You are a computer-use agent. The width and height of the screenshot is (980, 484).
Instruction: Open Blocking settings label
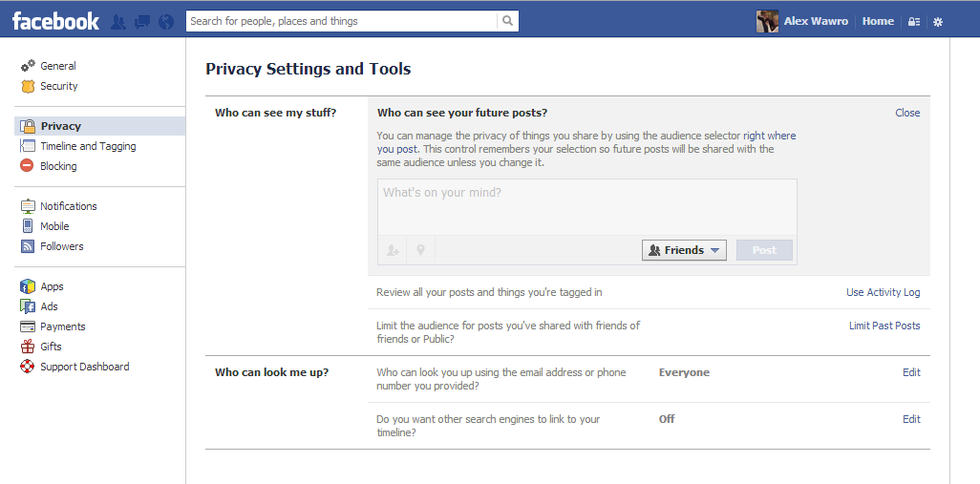[59, 166]
